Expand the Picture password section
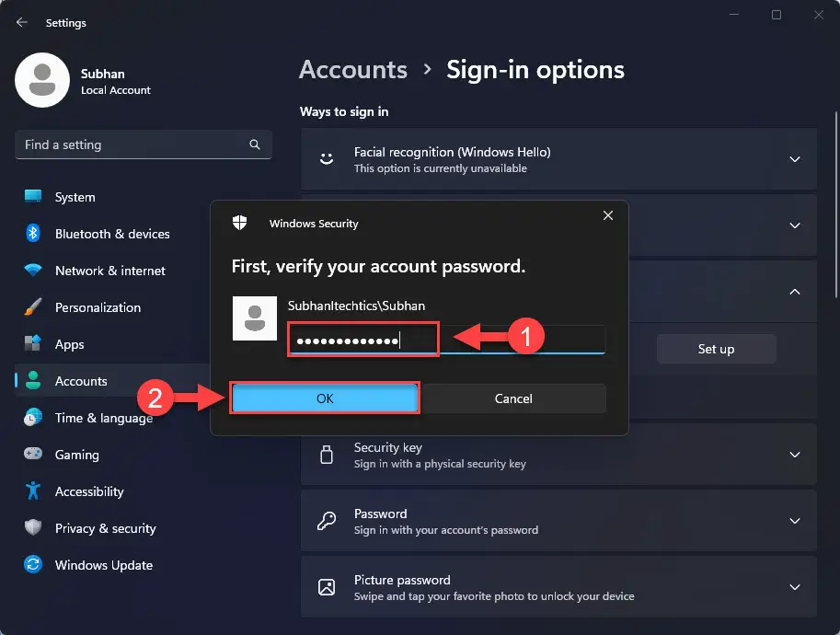The image size is (840, 635). (x=795, y=587)
